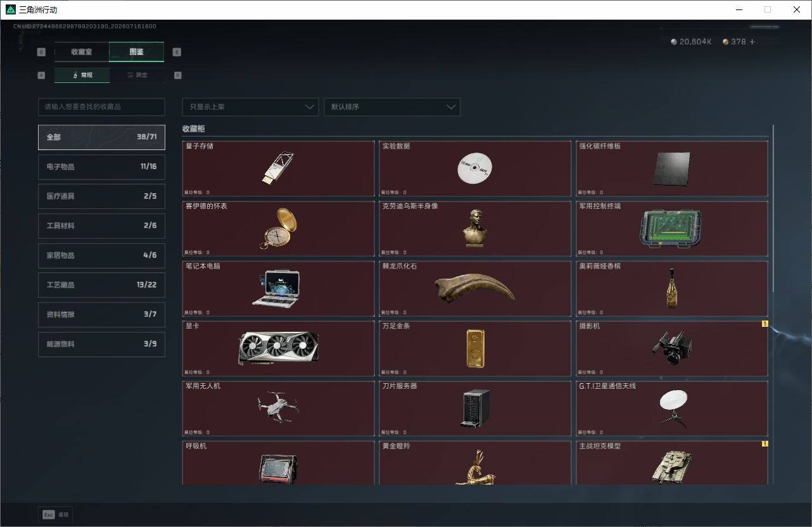
Task: Filter by 电子物品 category
Action: click(x=101, y=167)
